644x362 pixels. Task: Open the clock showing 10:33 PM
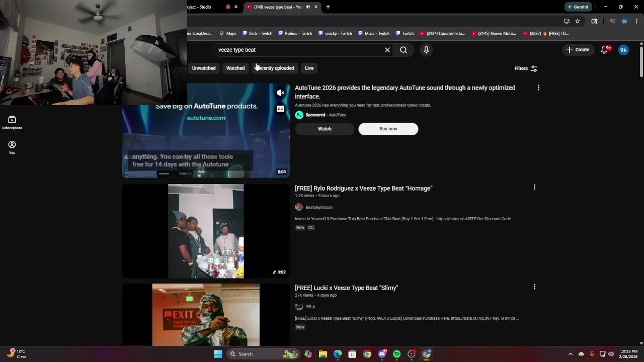[x=629, y=354]
